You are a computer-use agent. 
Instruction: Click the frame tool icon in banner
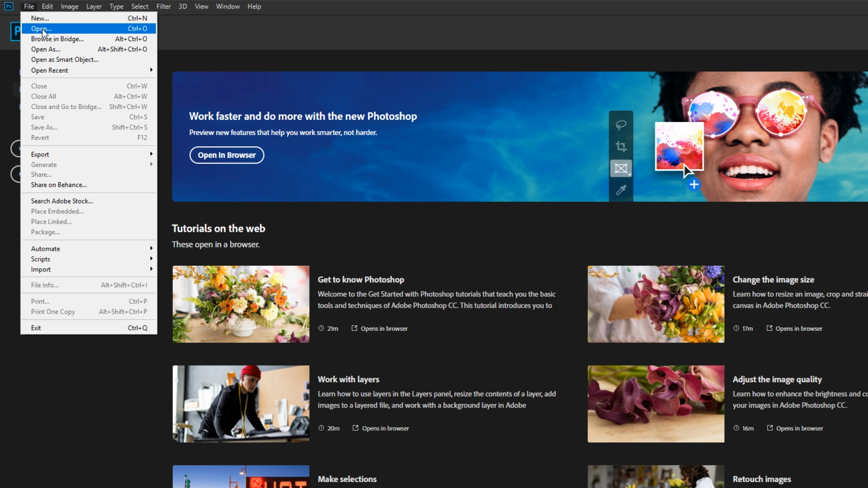621,169
